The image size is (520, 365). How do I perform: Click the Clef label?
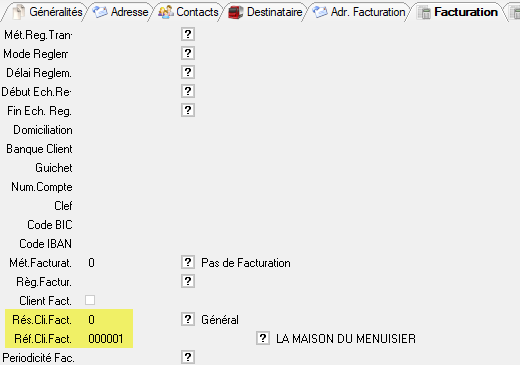point(63,206)
